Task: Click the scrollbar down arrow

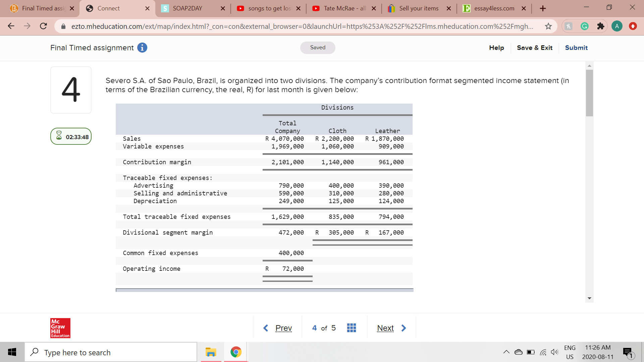Action: [589, 298]
